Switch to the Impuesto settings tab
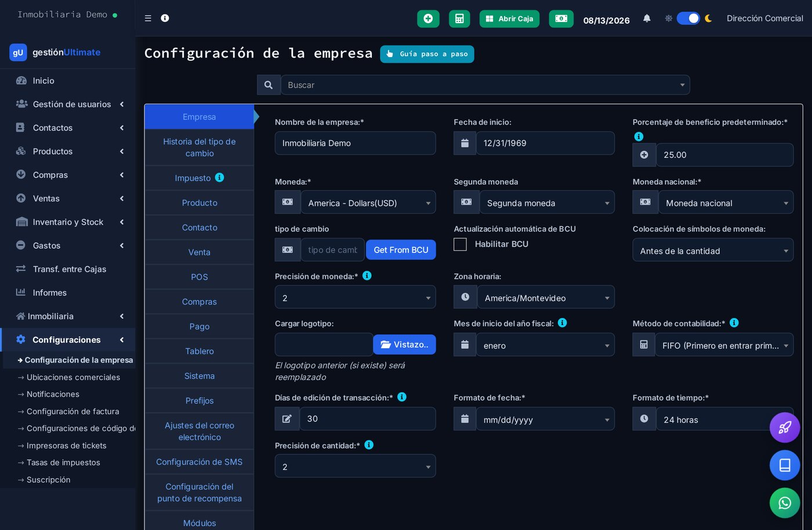Image resolution: width=812 pixels, height=530 pixels. [199, 178]
